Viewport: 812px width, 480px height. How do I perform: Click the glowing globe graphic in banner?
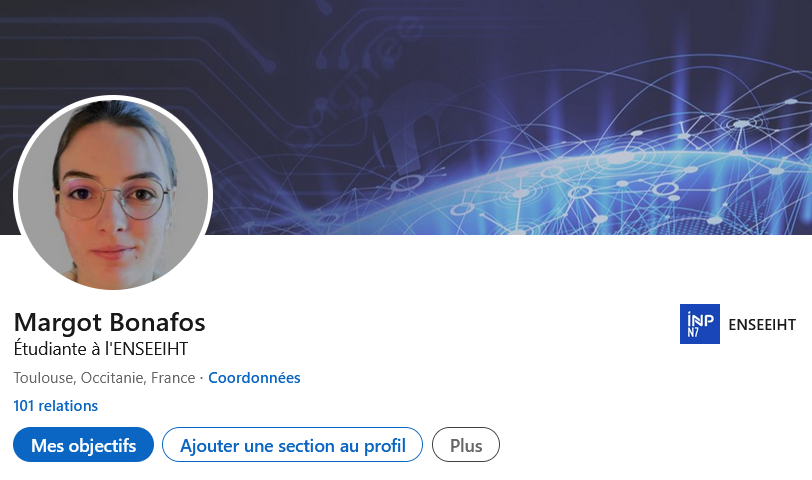tap(596, 186)
